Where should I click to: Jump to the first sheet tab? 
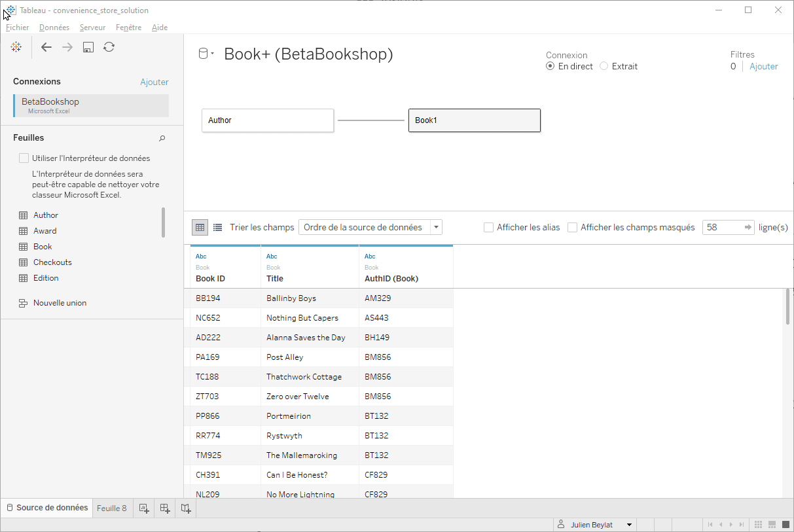click(x=710, y=524)
